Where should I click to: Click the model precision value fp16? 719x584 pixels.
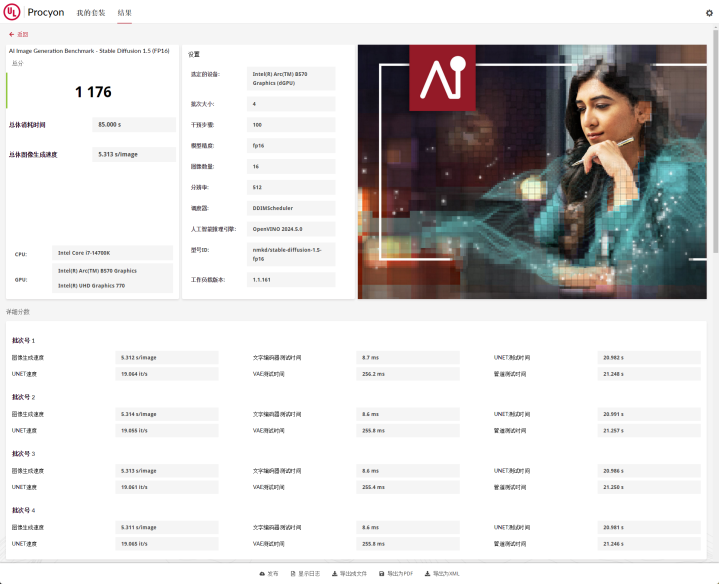[291, 146]
